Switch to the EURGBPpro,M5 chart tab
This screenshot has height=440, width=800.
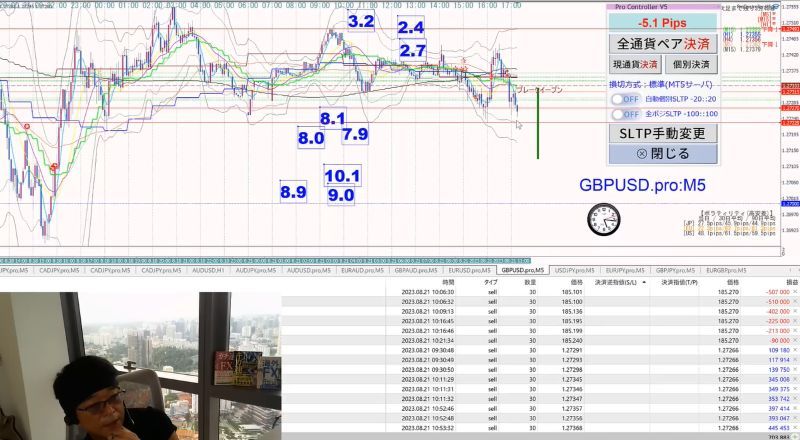(726, 271)
